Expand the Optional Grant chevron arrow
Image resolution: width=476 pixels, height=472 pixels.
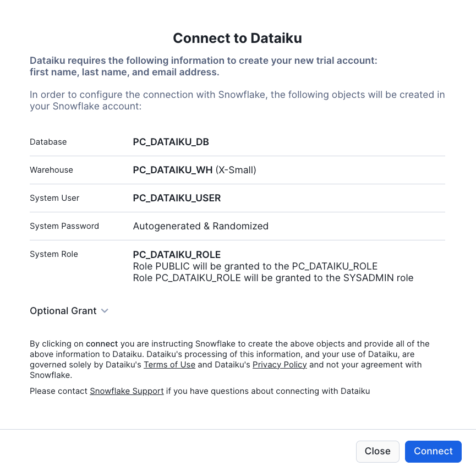click(105, 311)
